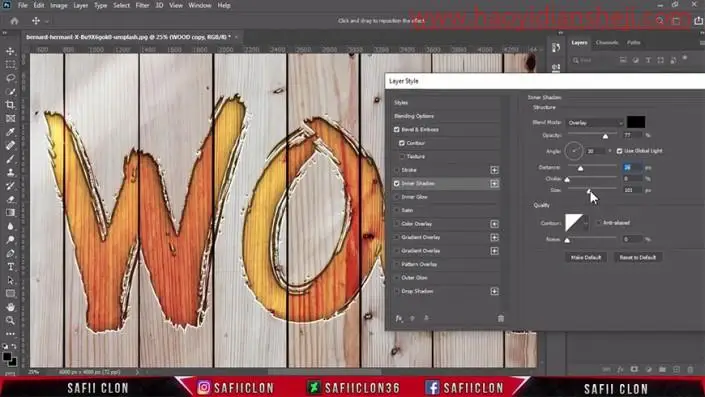Select the Hand tool

tap(10, 307)
